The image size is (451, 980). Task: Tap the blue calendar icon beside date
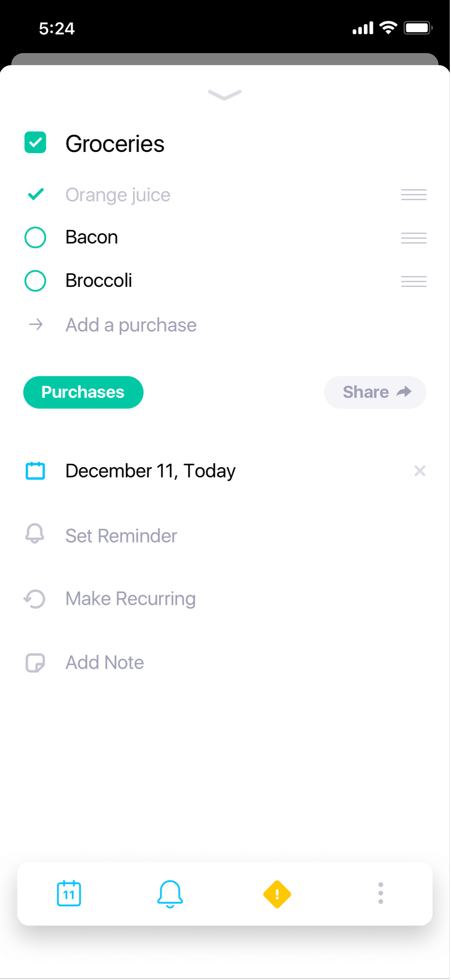tap(35, 471)
